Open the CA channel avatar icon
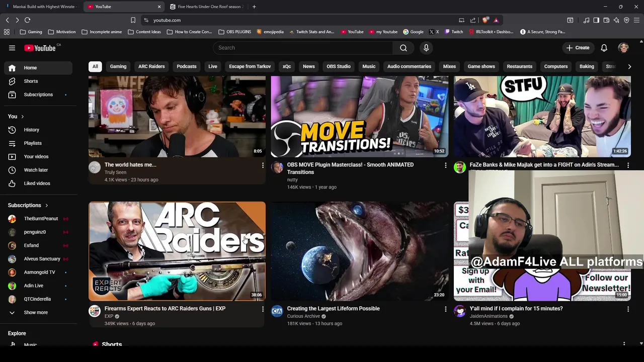The height and width of the screenshot is (362, 644). (277, 311)
